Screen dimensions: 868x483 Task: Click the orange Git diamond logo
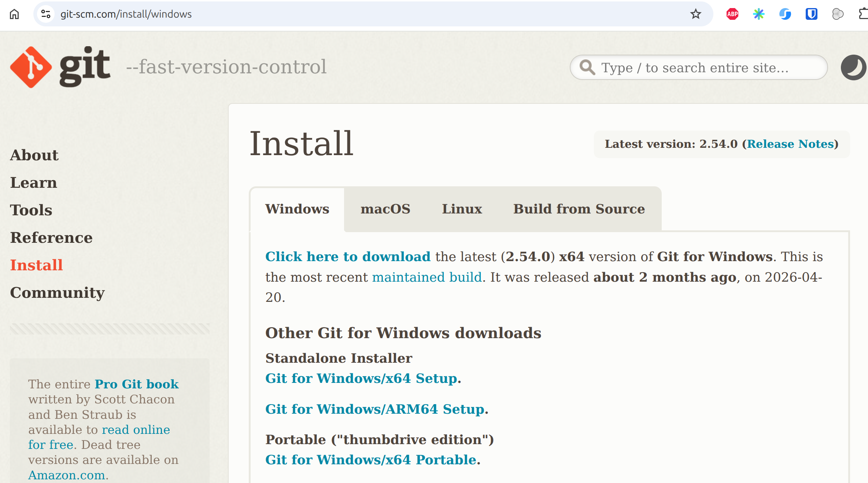point(31,67)
